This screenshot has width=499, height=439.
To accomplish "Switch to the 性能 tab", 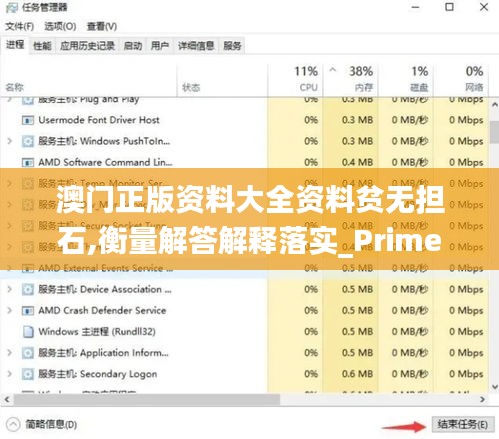I will pyautogui.click(x=42, y=46).
